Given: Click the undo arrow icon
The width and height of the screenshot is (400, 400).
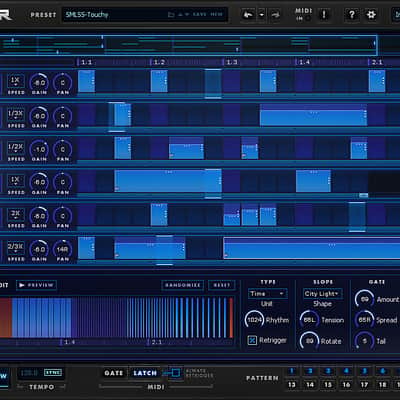Looking at the screenshot, I should click(x=248, y=15).
